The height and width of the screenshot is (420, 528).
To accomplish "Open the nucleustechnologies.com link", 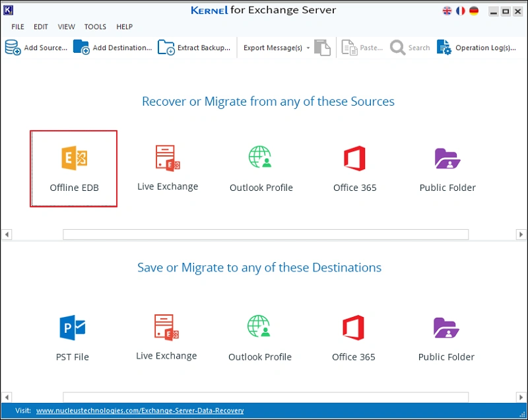I will pos(140,411).
